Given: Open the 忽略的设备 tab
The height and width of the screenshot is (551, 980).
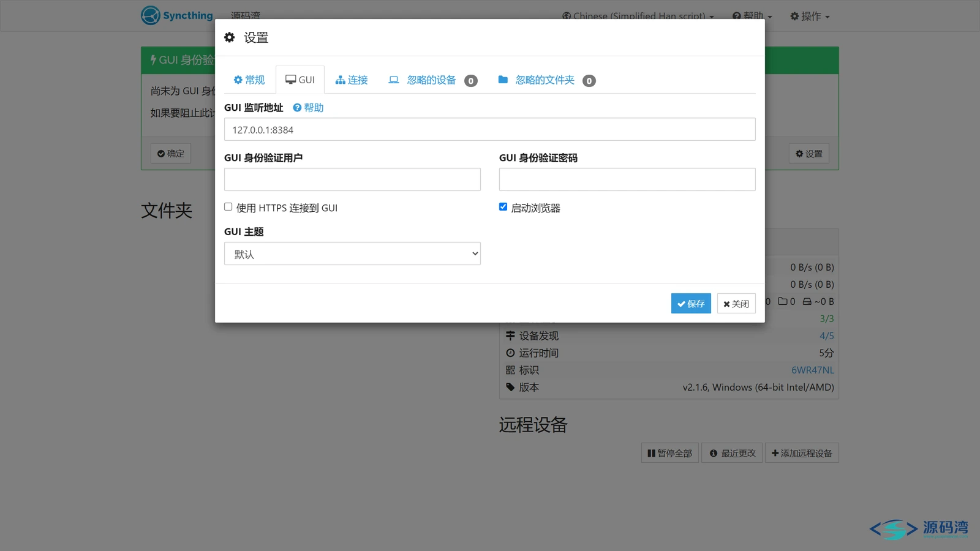Looking at the screenshot, I should pyautogui.click(x=432, y=80).
